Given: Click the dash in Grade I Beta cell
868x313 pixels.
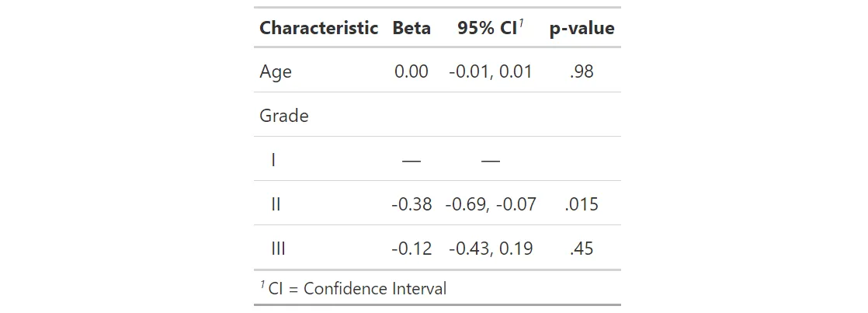Looking at the screenshot, I should coord(411,161).
